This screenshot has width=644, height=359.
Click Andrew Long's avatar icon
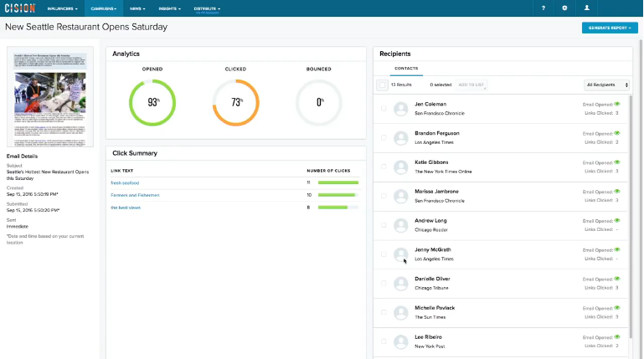pyautogui.click(x=400, y=225)
